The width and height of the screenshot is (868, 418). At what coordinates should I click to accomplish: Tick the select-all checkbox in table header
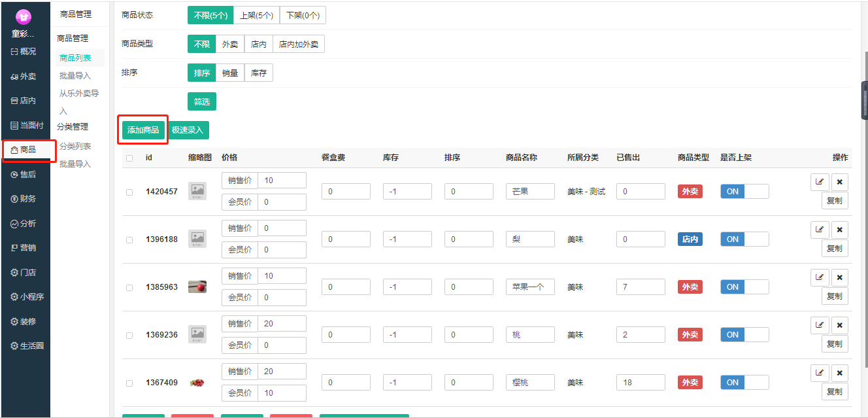pyautogui.click(x=129, y=158)
